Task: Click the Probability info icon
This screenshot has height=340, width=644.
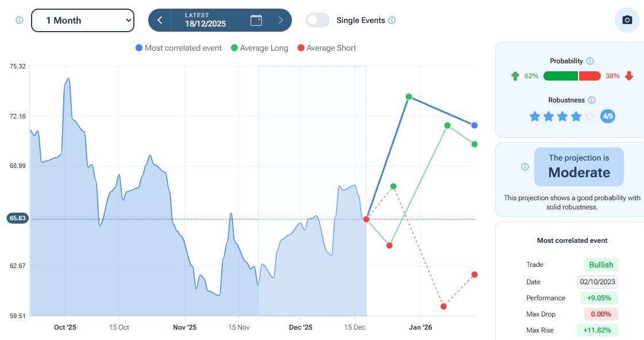Action: (x=590, y=61)
